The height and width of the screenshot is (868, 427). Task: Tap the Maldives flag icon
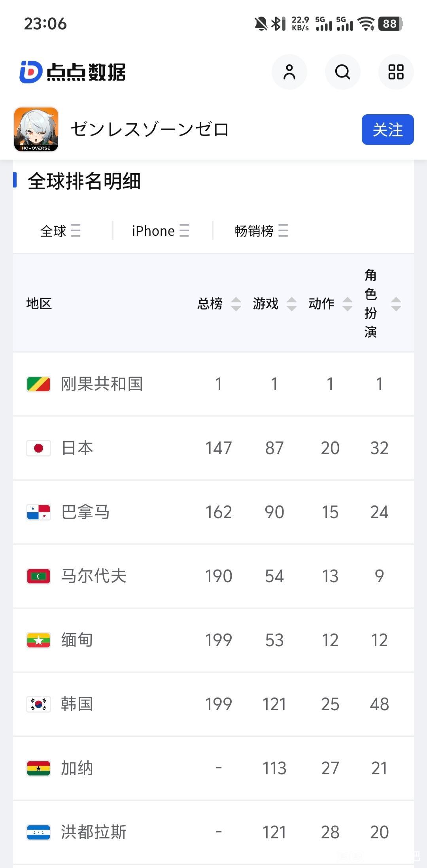(38, 576)
